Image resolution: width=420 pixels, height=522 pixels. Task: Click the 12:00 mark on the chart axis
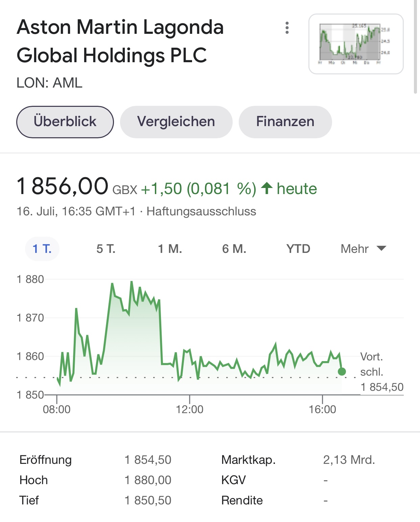coord(189,409)
